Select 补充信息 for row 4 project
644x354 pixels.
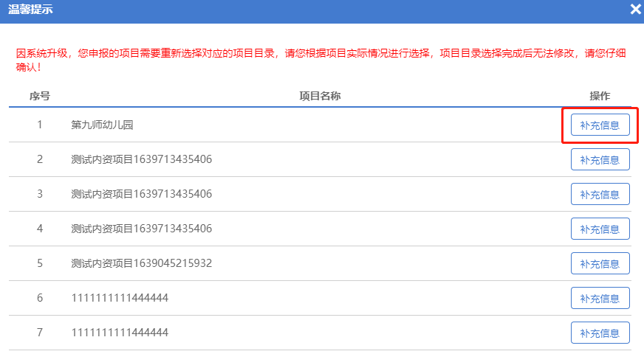600,229
